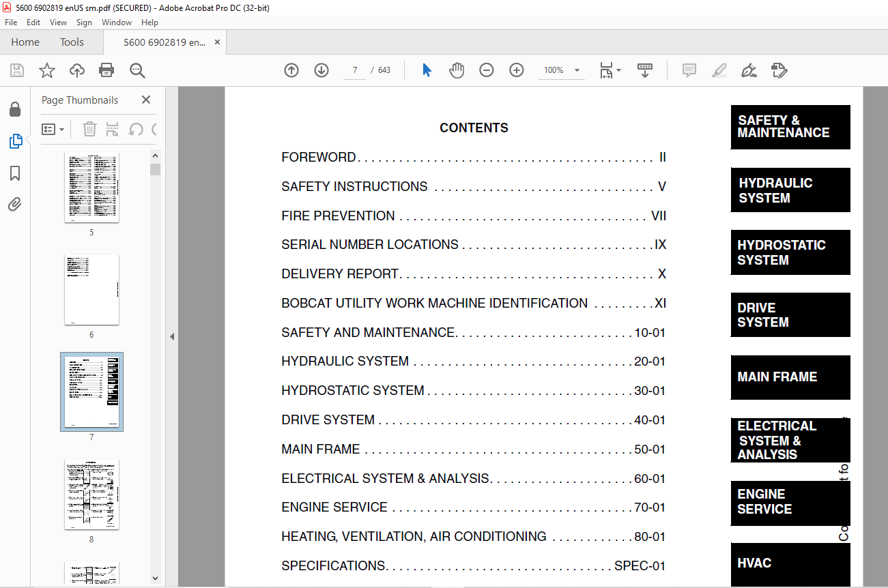Select page 7 thumbnail
888x588 pixels.
click(91, 392)
